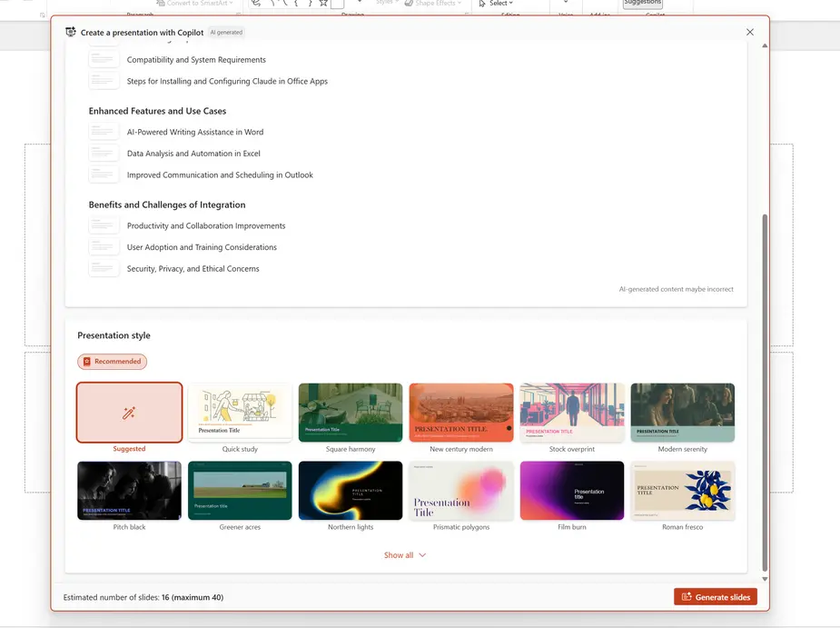The width and height of the screenshot is (840, 628).
Task: Click the AI generated badge
Action: 226,32
